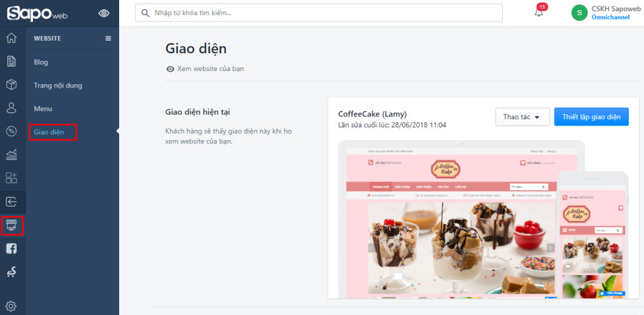
Task: Open the Home dashboard icon in sidebar
Action: pyautogui.click(x=11, y=38)
